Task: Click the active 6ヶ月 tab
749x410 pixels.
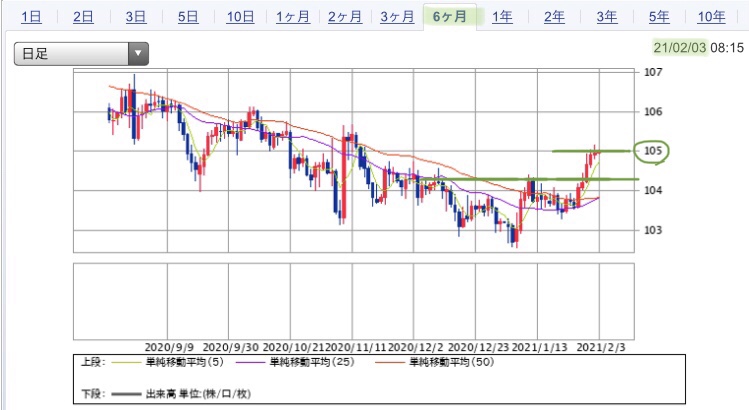Action: (449, 17)
